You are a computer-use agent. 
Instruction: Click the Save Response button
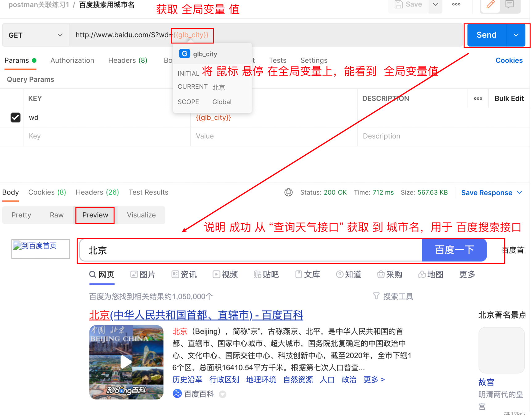point(487,193)
